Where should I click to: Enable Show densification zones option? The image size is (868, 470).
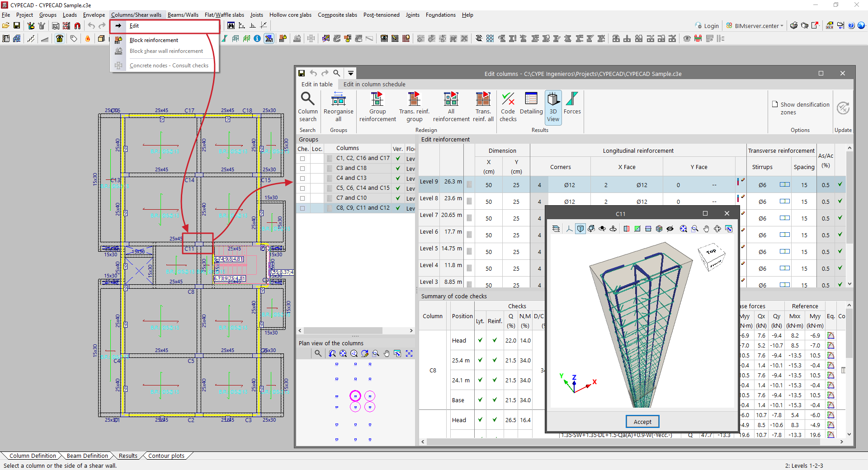coord(775,104)
